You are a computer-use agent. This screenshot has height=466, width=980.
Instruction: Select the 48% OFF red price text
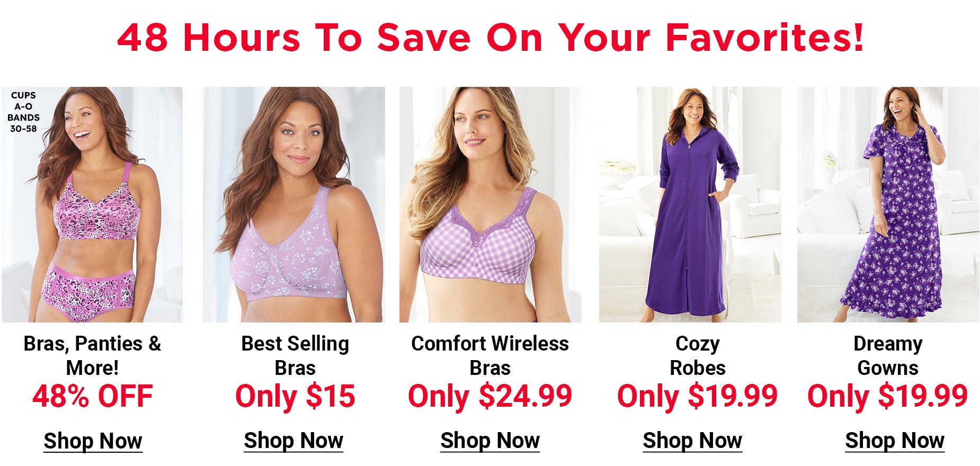93,396
